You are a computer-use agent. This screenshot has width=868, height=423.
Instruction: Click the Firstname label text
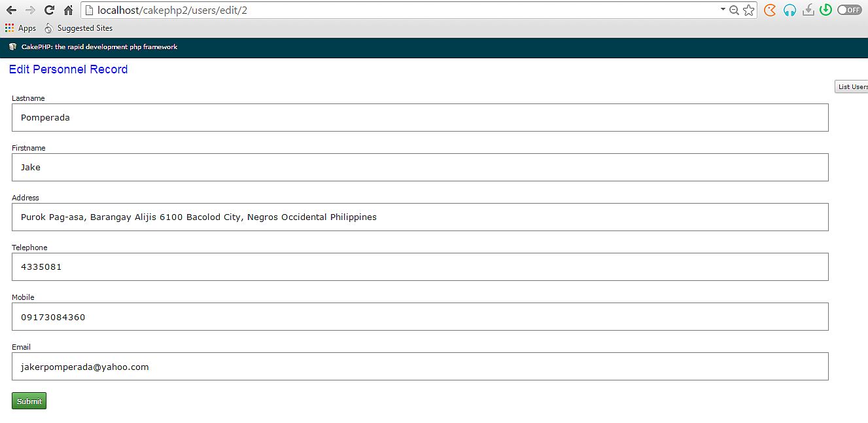tap(29, 148)
